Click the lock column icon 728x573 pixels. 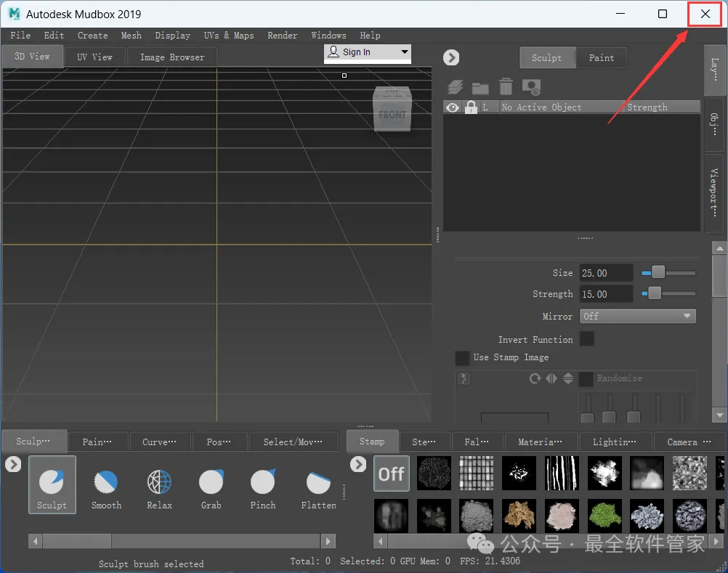click(471, 107)
